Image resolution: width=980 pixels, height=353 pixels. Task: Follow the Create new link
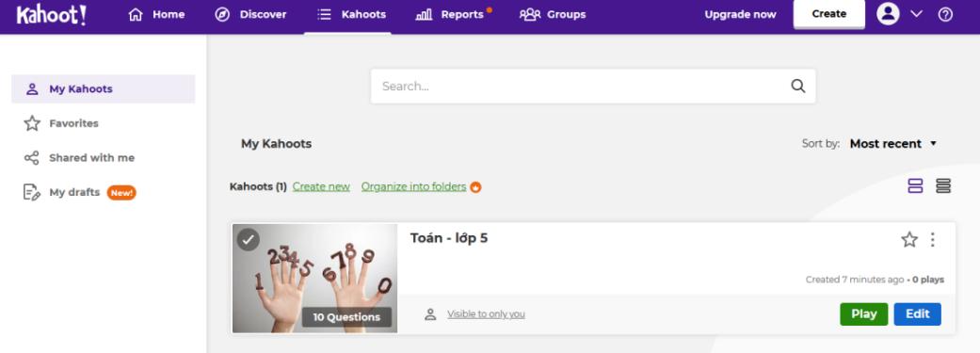click(321, 186)
